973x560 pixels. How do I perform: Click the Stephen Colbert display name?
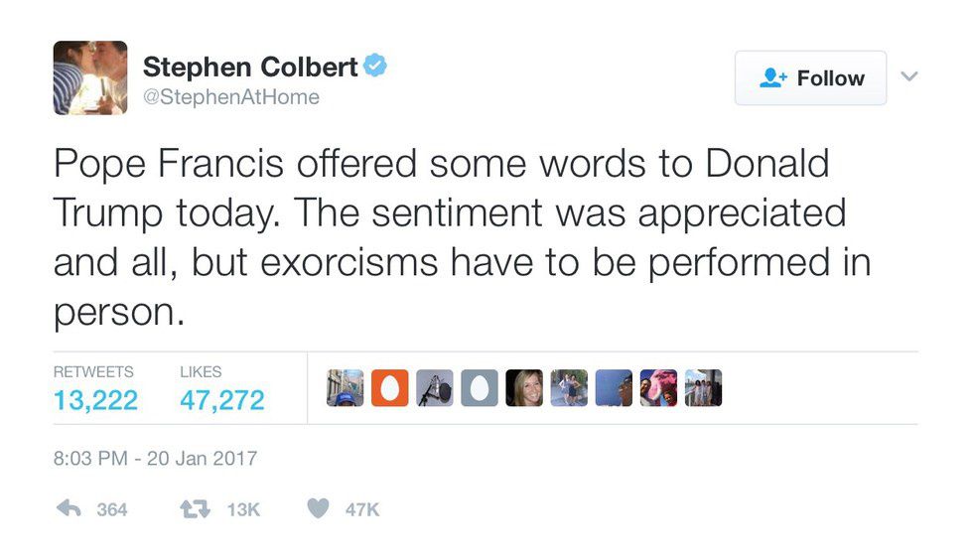250,68
